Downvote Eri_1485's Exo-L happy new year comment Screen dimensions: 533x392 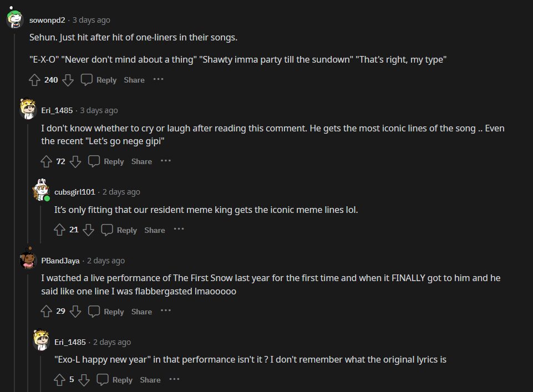tap(84, 380)
